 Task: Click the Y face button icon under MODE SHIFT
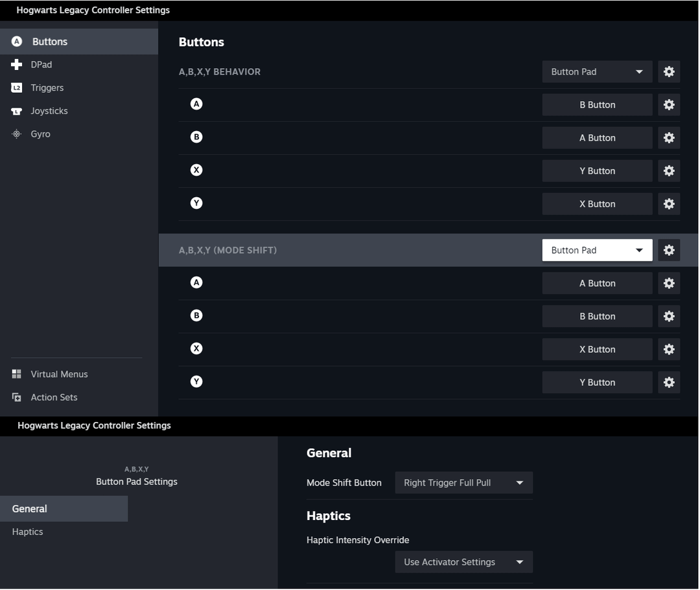click(196, 381)
